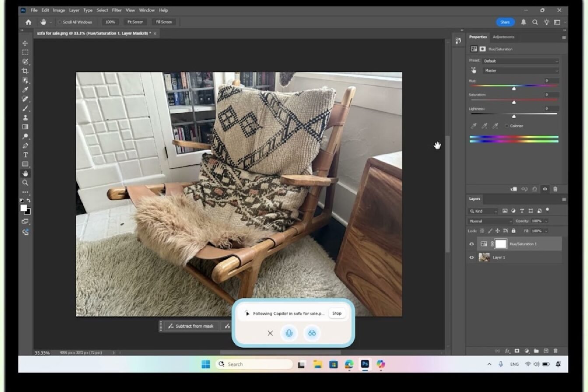Add a layer style with fx icon

coord(507,351)
